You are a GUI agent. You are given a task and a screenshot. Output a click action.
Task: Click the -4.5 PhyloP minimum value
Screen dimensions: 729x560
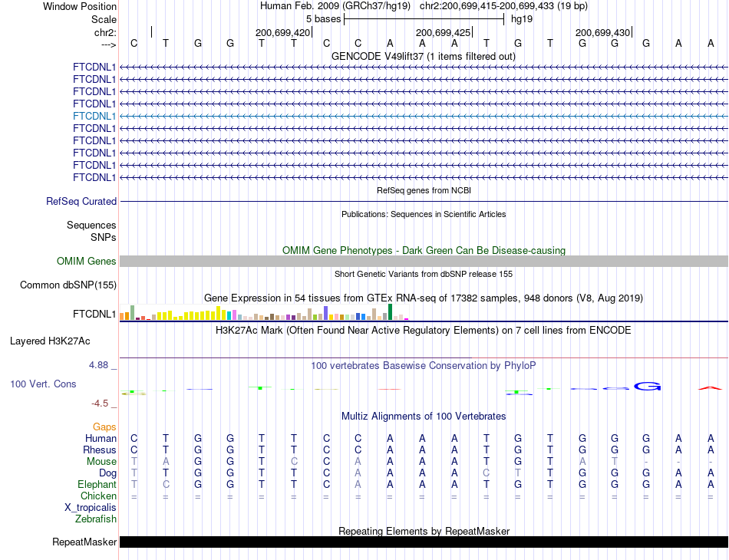tap(100, 404)
